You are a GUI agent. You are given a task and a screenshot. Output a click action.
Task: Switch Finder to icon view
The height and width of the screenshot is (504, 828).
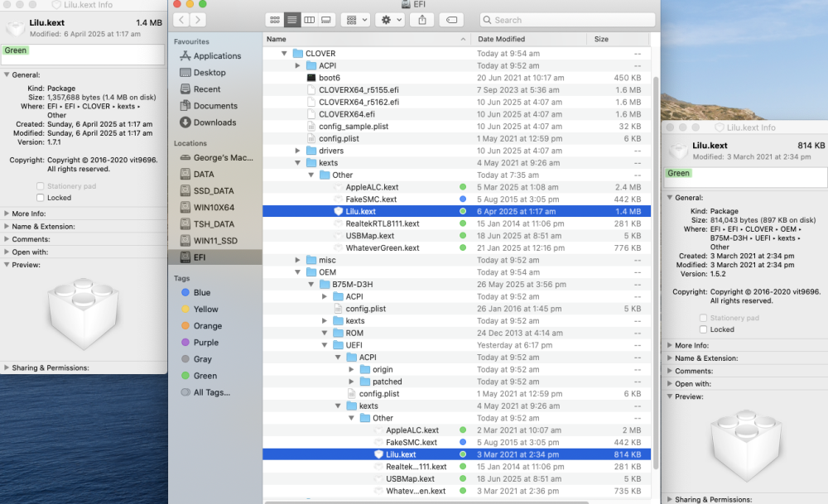(x=275, y=20)
